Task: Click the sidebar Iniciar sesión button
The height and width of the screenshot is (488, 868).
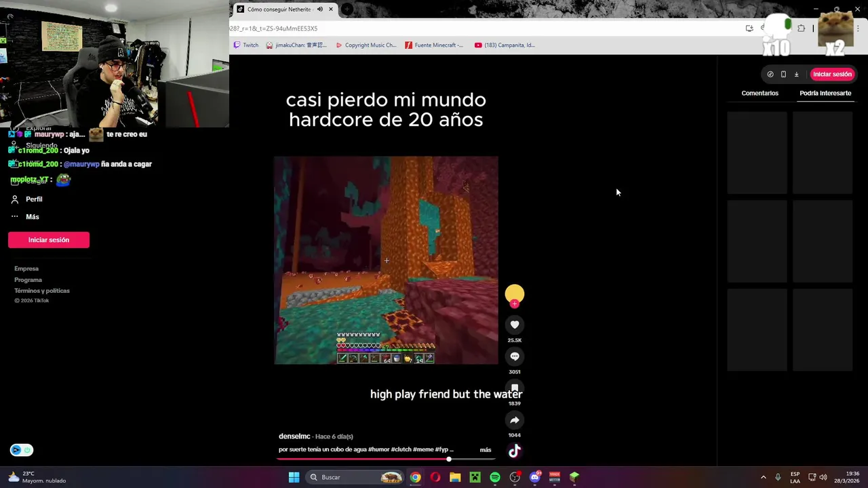Action: [x=49, y=240]
